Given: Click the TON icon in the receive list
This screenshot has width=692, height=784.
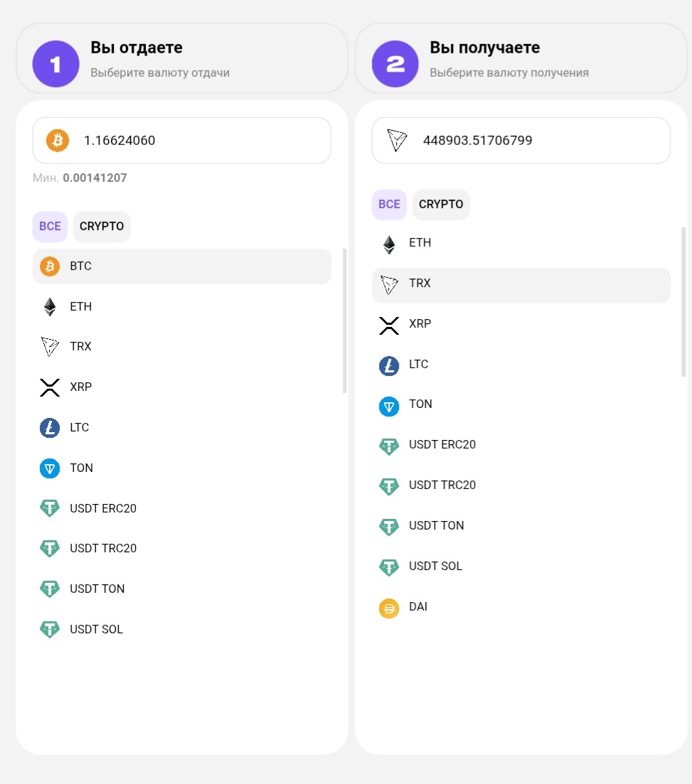Looking at the screenshot, I should (389, 406).
